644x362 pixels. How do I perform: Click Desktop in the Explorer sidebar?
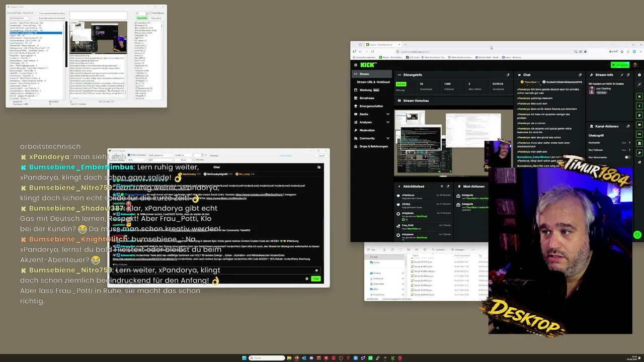point(378,274)
